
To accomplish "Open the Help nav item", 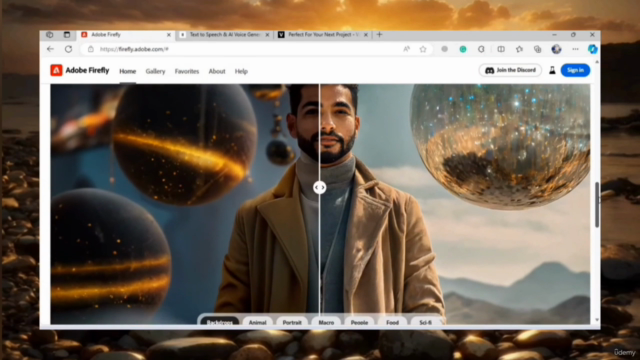I will pos(241,71).
